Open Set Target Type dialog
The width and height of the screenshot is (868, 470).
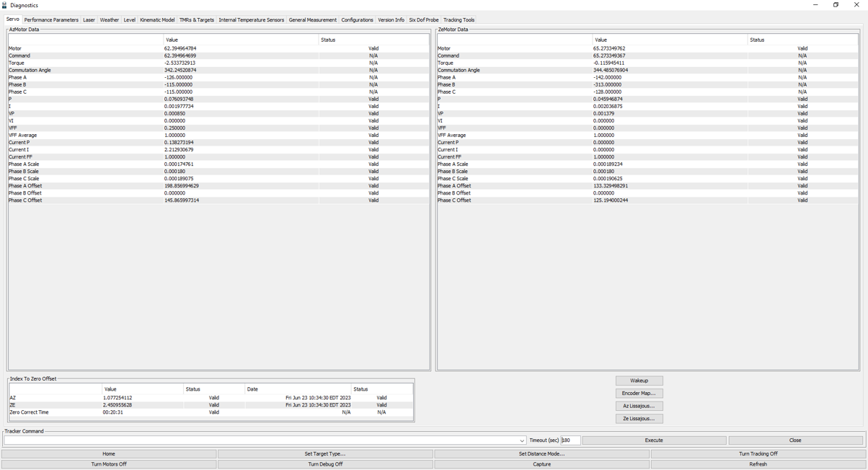(x=325, y=454)
